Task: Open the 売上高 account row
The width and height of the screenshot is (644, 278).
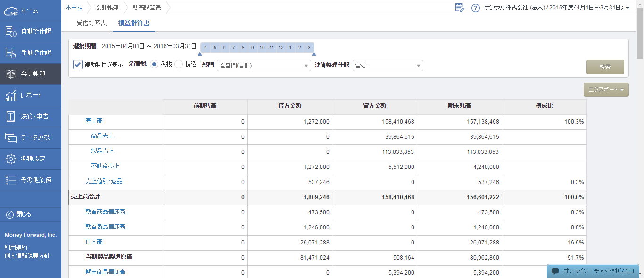Action: [94, 121]
